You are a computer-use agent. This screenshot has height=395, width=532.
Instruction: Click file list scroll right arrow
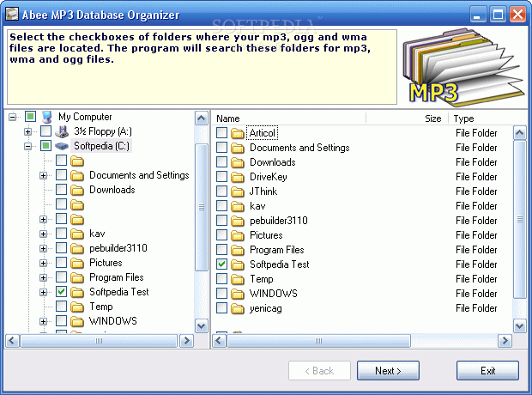(x=505, y=341)
